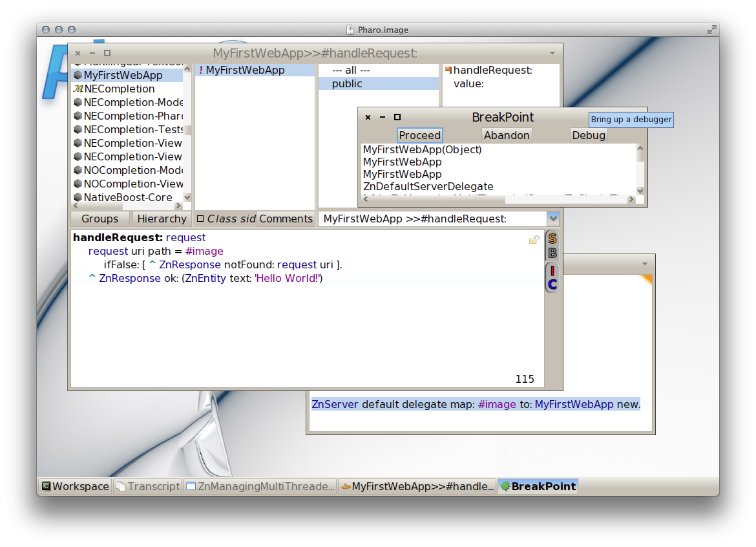This screenshot has height=547, width=756.
Task: Open the workspace window menu arrow
Action: [x=645, y=264]
